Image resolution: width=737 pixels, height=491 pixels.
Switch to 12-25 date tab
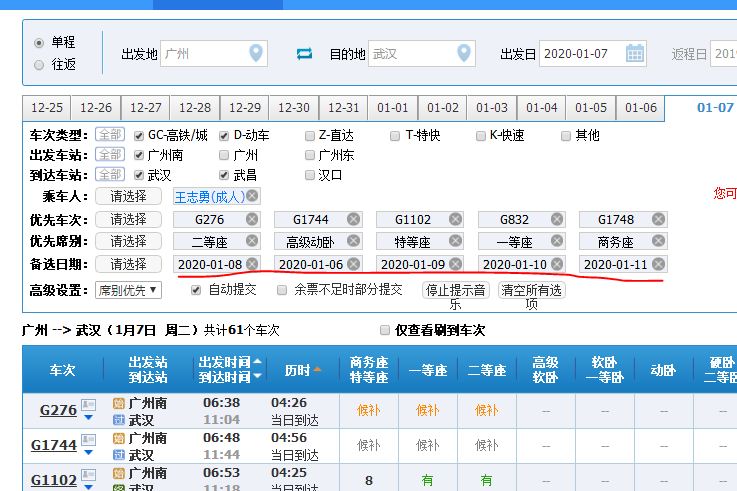tap(47, 108)
